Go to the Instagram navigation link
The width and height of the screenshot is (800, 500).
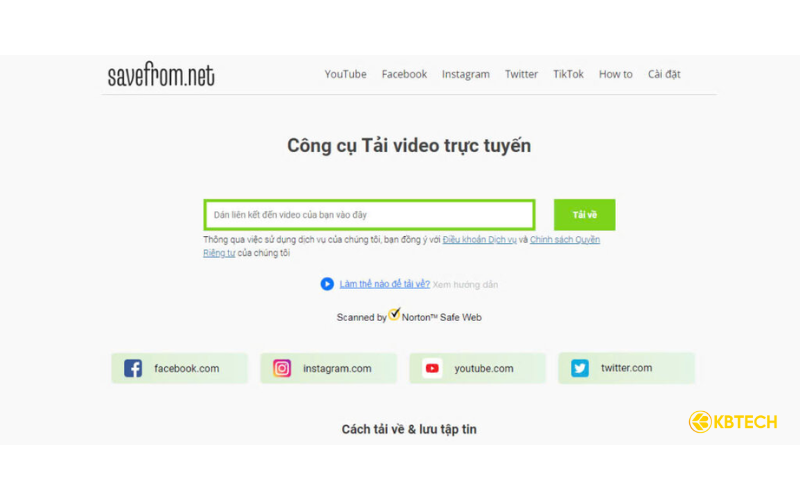(x=466, y=74)
